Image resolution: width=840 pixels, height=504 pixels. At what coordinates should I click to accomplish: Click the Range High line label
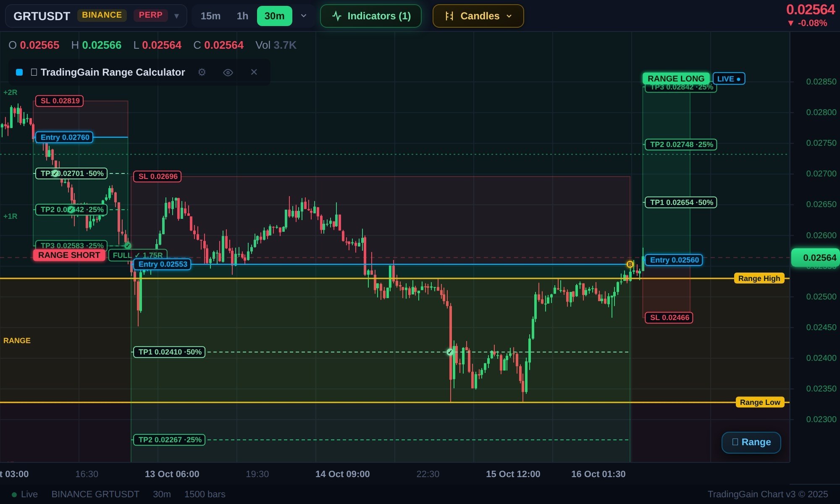tap(759, 278)
